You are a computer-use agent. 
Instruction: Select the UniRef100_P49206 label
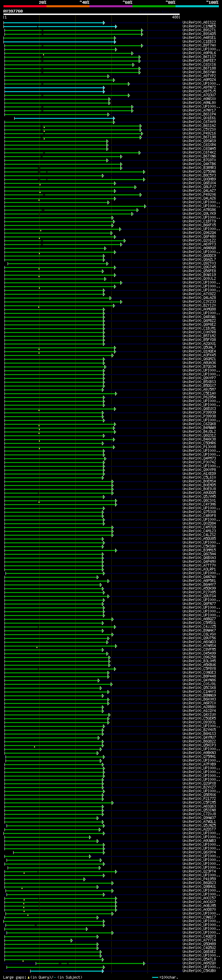(x=199, y=195)
